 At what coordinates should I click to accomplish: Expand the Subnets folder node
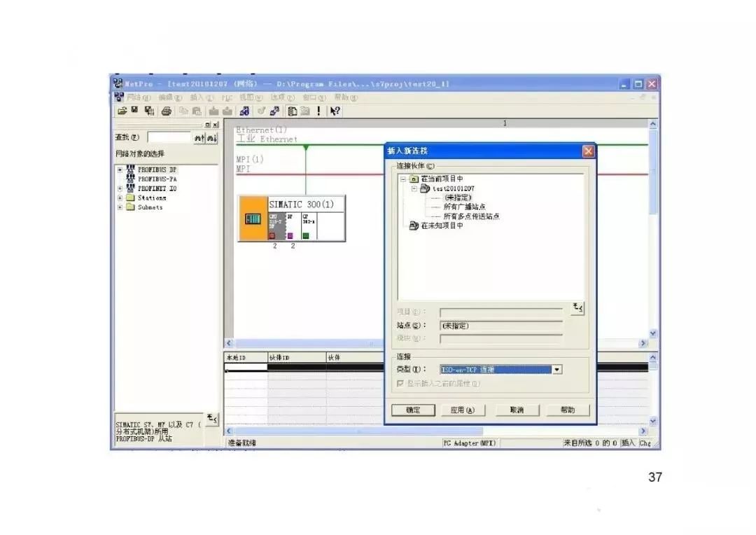(120, 207)
